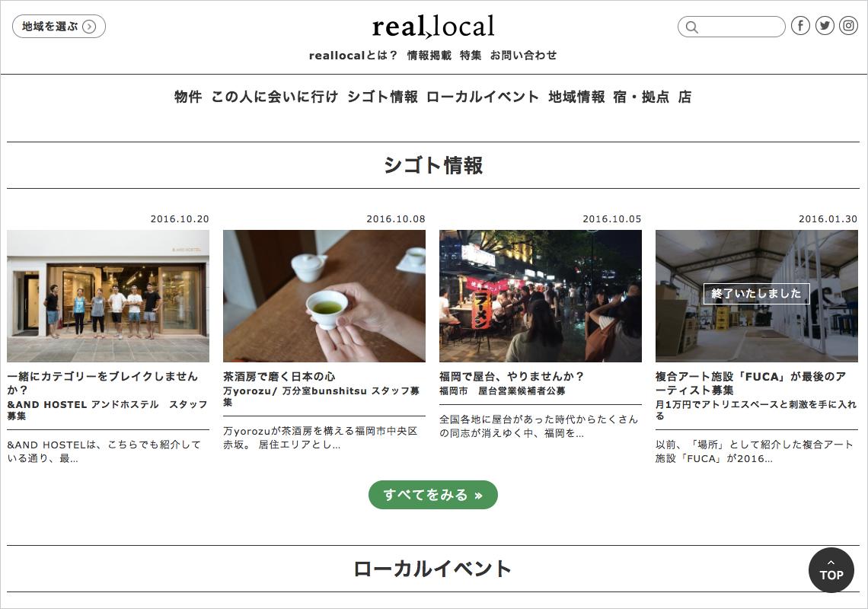The image size is (868, 609).
Task: Open the green tea cup thumbnail
Action: point(324,296)
